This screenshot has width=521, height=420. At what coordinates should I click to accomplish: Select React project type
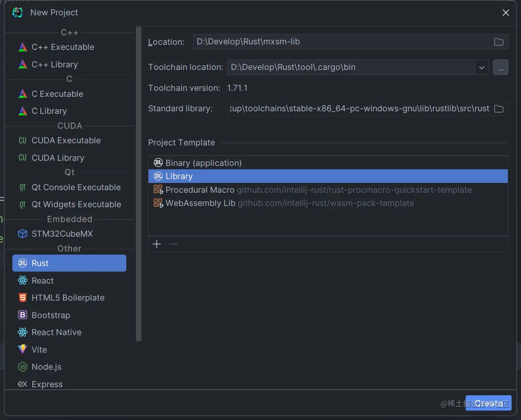coord(69,281)
